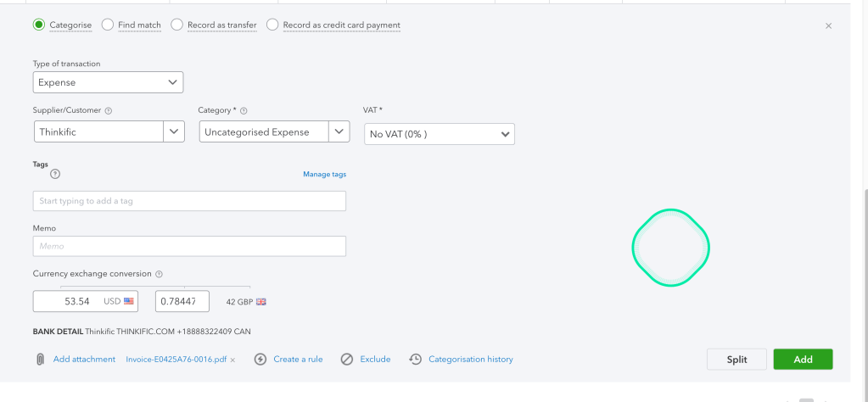Open the VAT rate dropdown
The height and width of the screenshot is (402, 868).
(x=440, y=134)
